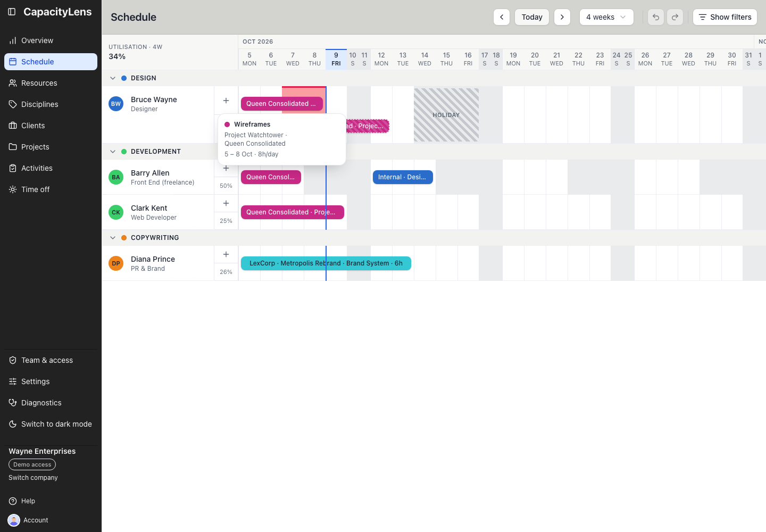
Task: Click Clark Kent's CK avatar
Action: 116,212
